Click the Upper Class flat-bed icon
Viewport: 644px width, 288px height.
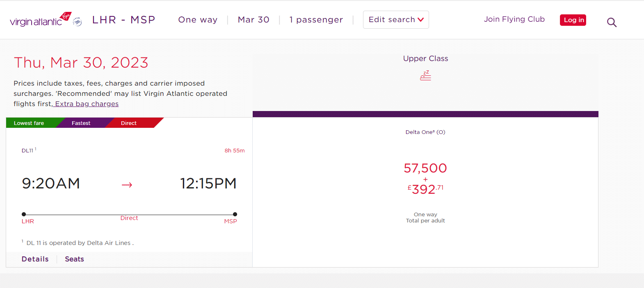(x=425, y=75)
